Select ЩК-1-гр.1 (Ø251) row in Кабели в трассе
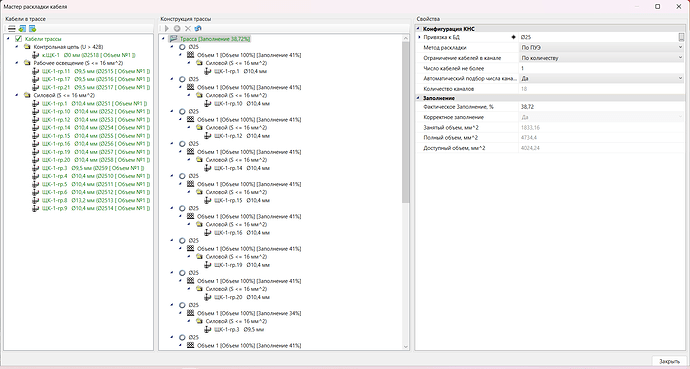This screenshot has height=369, width=690. coord(94,103)
